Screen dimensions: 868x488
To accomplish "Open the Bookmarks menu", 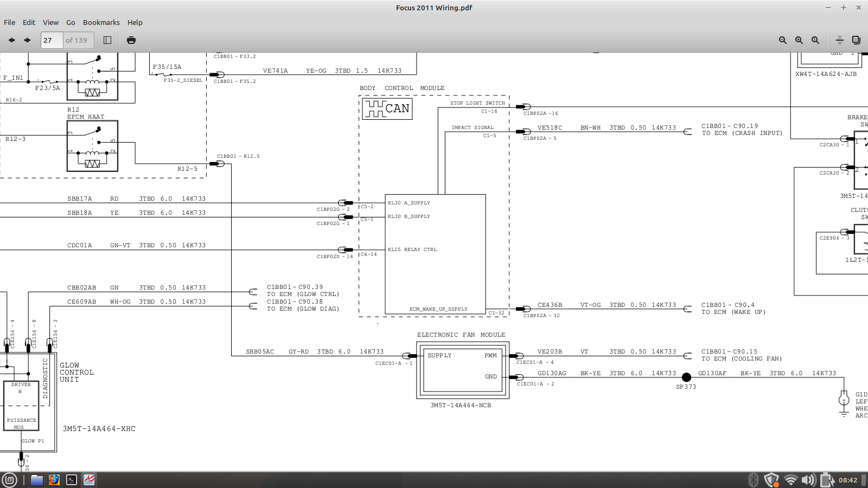I will coord(101,22).
